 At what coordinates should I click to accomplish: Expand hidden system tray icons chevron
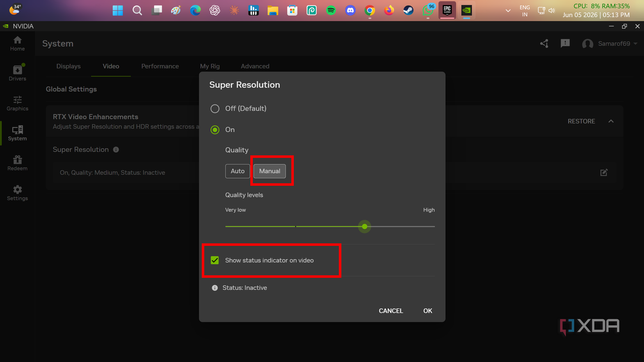(508, 11)
